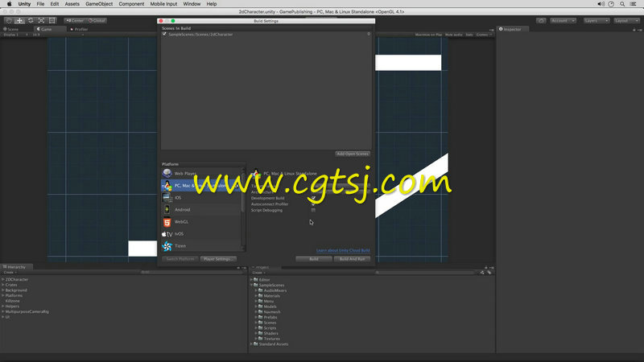Click the Project panel search field
Image resolution: width=644 pixels, height=362 pixels.
(425, 273)
